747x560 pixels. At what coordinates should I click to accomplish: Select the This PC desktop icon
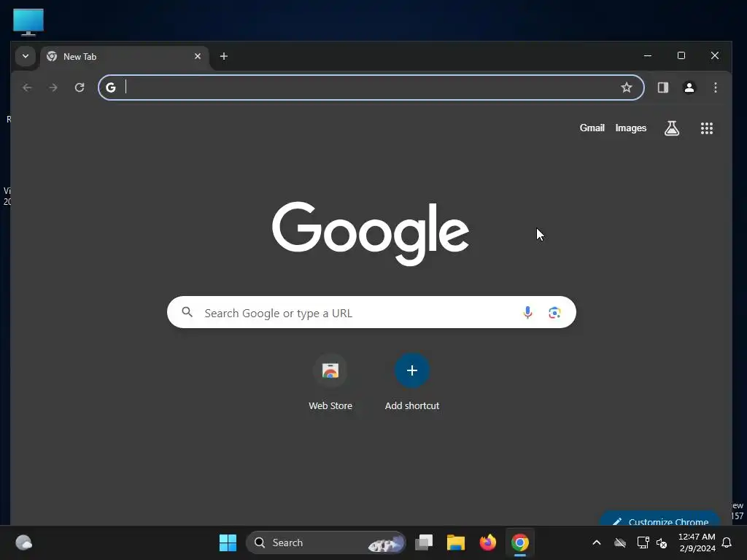click(x=28, y=22)
